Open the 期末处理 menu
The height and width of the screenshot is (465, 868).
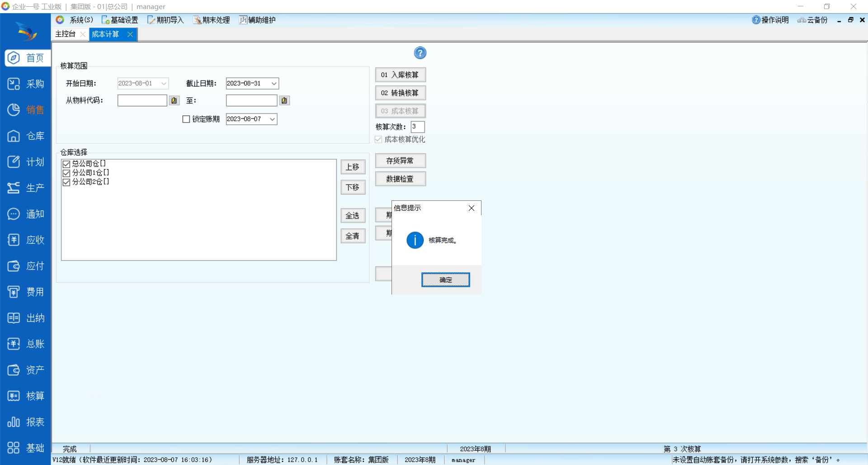point(212,20)
